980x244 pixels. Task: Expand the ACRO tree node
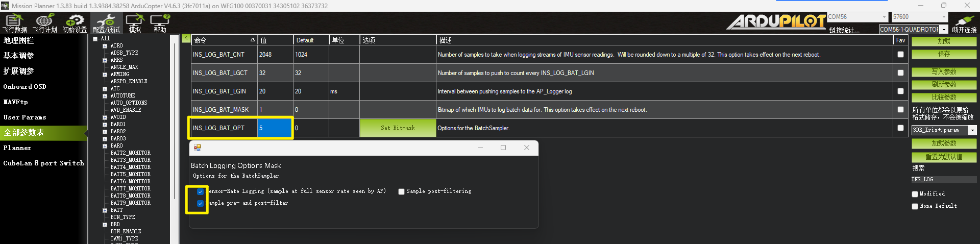(105, 46)
